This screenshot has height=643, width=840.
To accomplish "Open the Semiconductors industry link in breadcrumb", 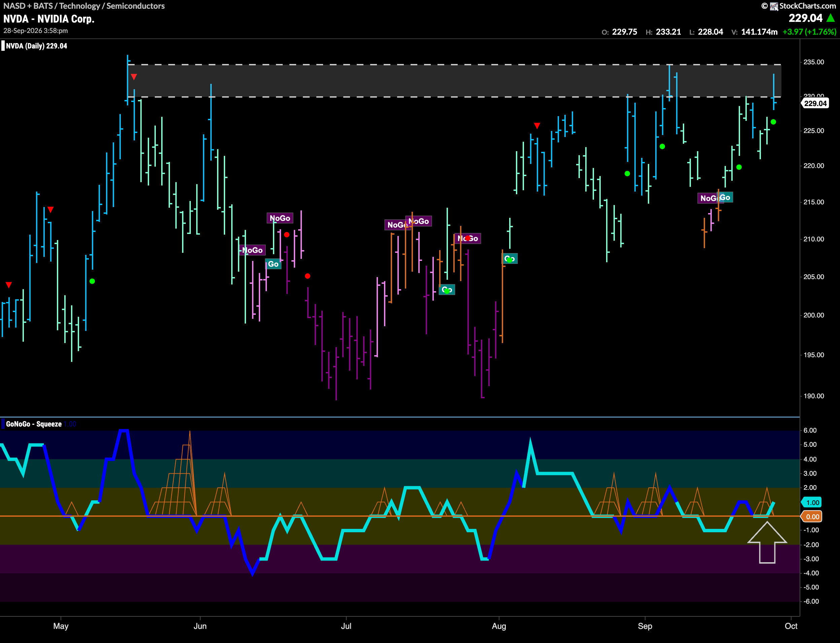I will tap(135, 6).
